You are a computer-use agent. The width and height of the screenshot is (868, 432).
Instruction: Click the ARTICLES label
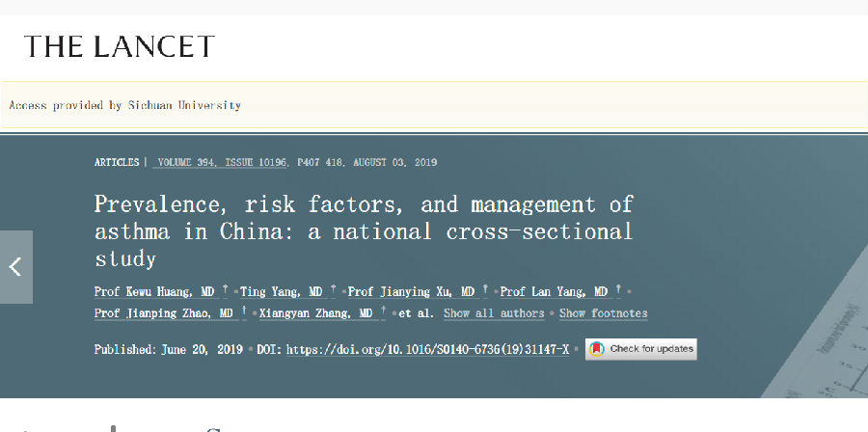(x=117, y=163)
